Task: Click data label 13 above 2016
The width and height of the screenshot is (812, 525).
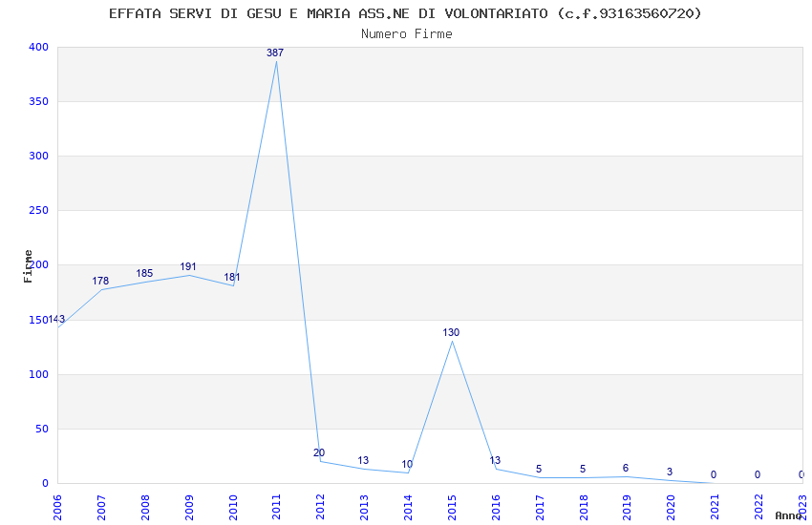Action: (495, 460)
